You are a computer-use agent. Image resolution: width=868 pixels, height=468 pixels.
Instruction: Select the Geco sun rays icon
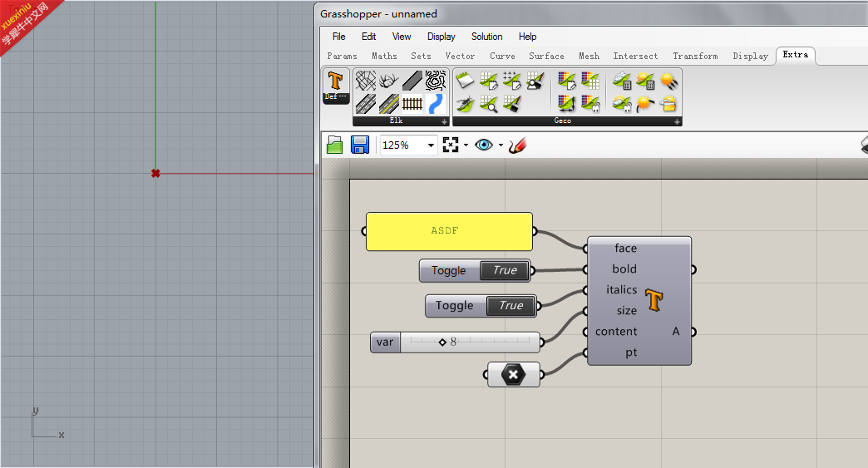668,81
